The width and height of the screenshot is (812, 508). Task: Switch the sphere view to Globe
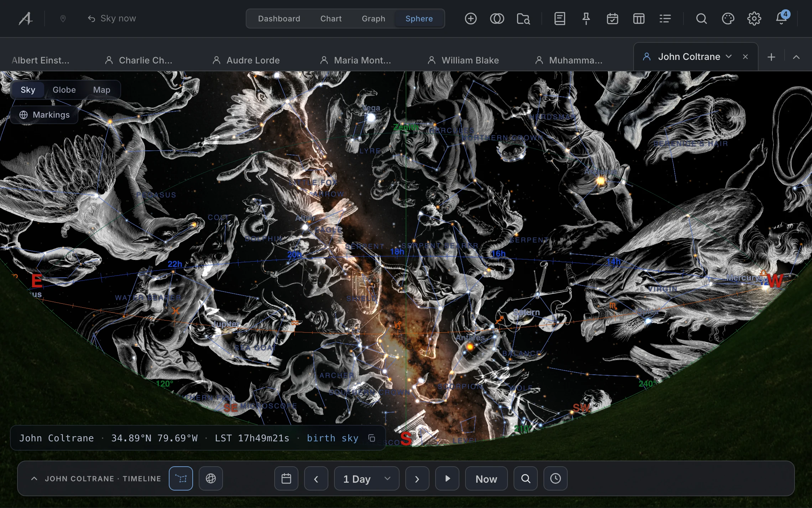[x=64, y=90]
